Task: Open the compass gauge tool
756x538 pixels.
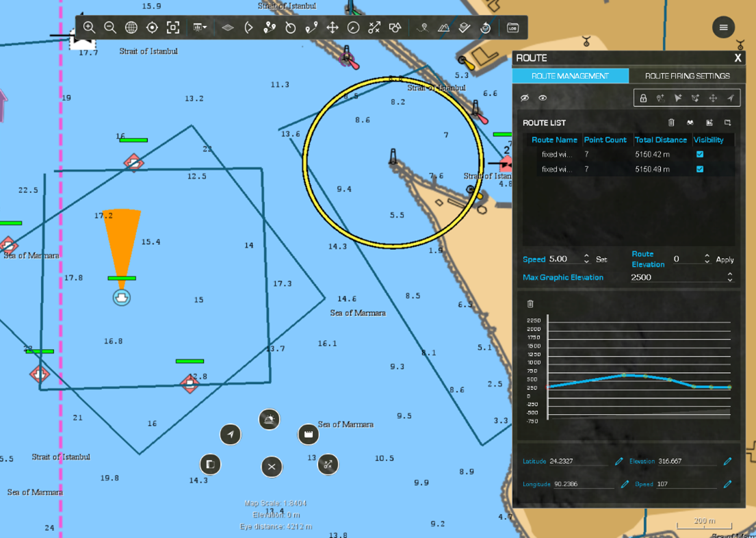Action: click(x=354, y=27)
